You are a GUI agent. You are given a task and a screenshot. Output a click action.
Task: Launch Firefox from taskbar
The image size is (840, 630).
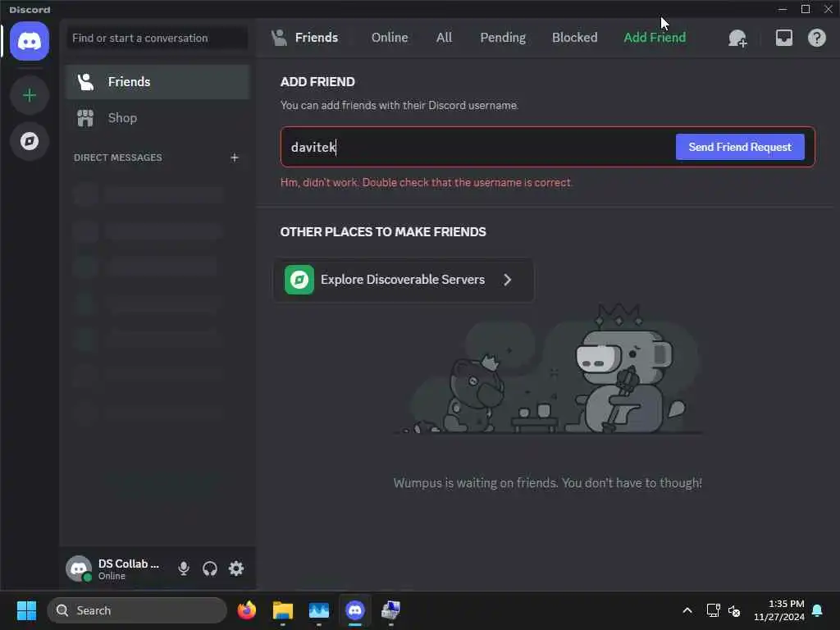[x=246, y=610]
